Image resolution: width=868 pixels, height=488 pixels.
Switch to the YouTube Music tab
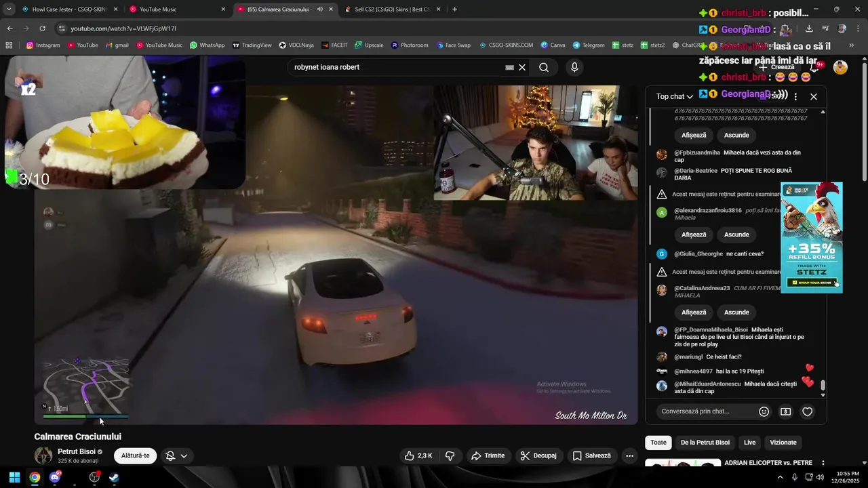point(178,9)
